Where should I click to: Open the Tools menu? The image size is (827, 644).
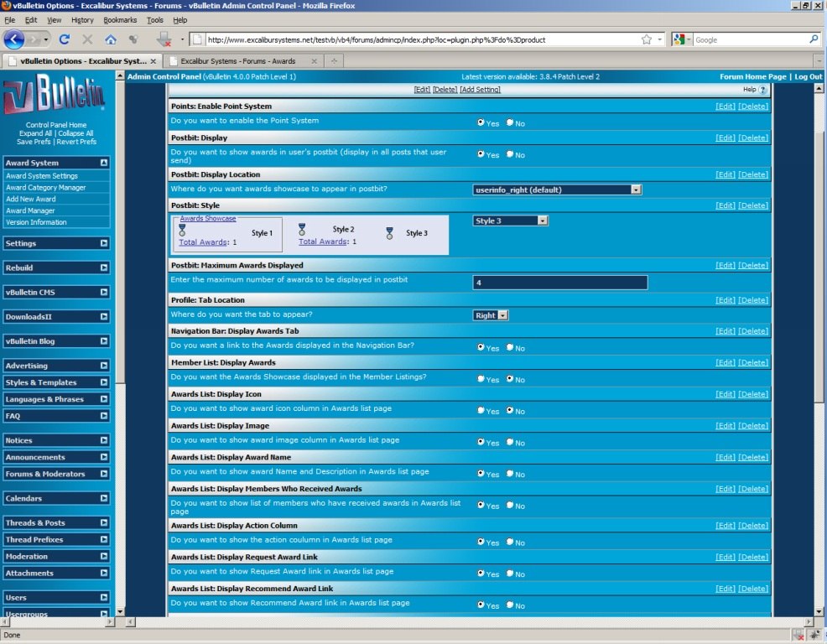(x=155, y=20)
